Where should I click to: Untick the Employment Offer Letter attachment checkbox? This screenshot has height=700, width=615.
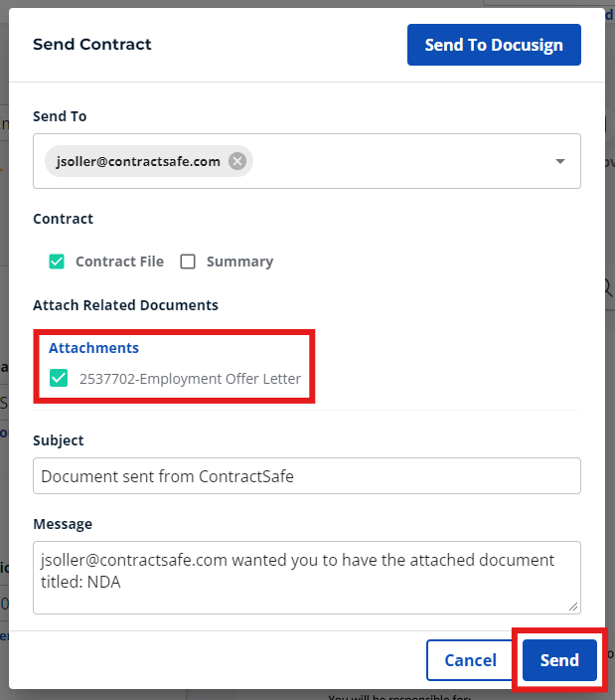tap(59, 378)
